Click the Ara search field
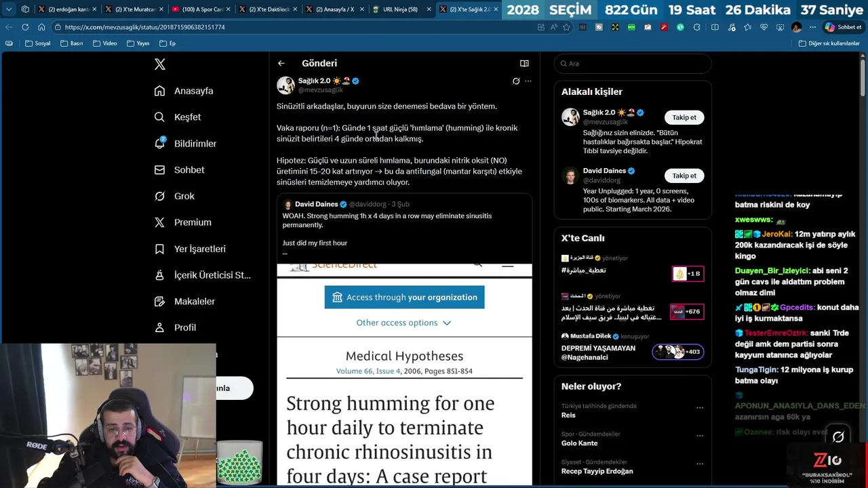Viewport: 868px width, 488px height. (x=633, y=64)
